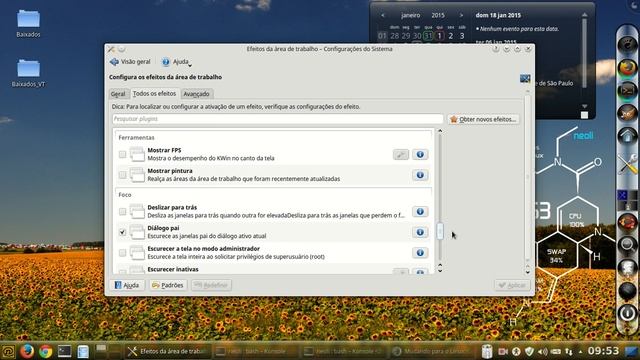
Task: Open the Avançado tab
Action: (196, 94)
